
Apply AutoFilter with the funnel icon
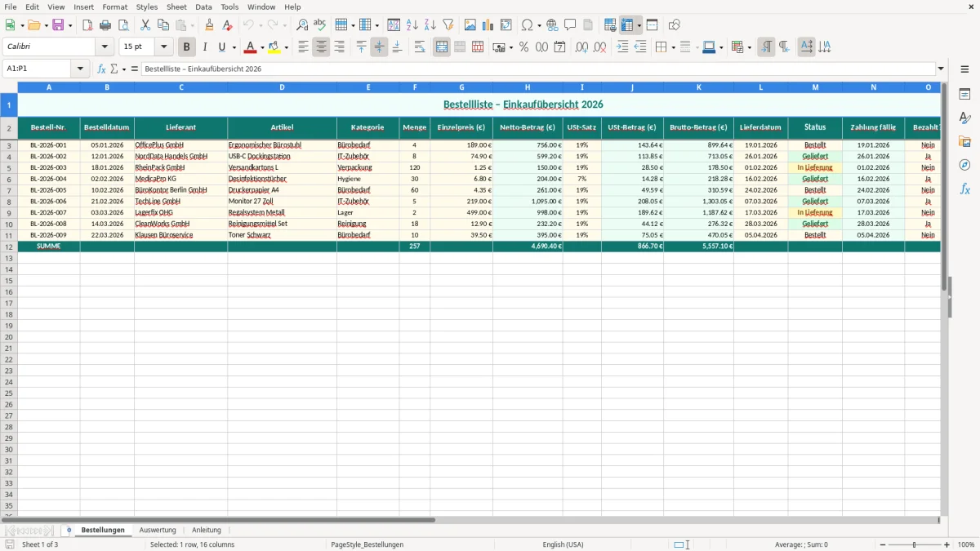(x=448, y=25)
